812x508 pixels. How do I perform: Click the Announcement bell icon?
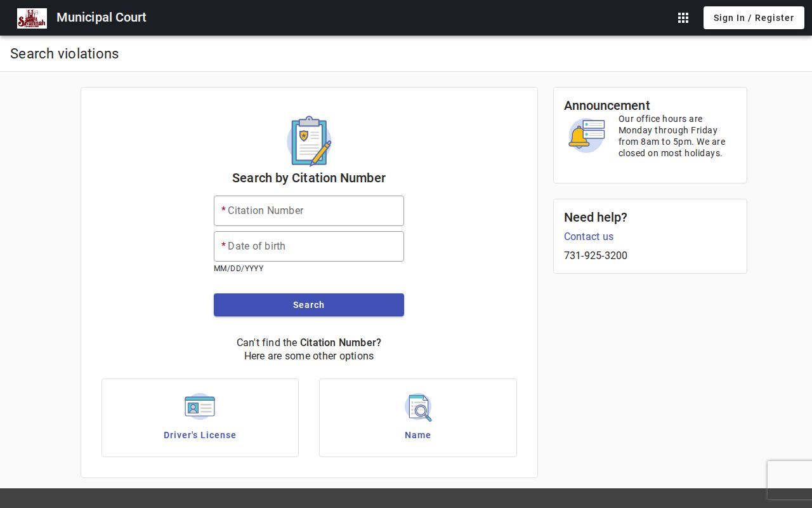coord(586,135)
